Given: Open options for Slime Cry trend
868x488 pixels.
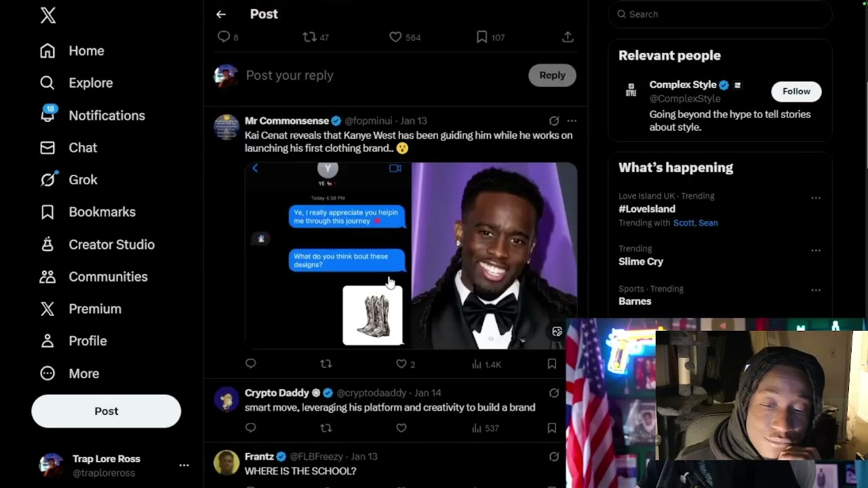Looking at the screenshot, I should tap(816, 250).
